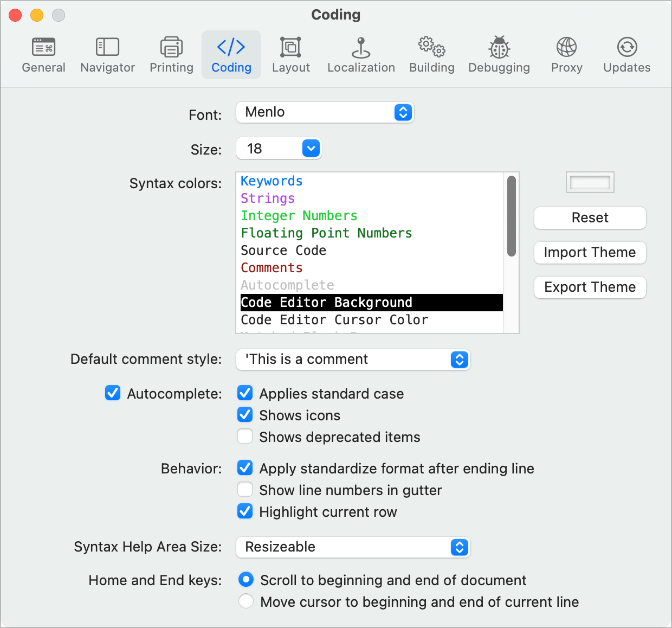Select Strings in syntax colors list

click(372, 198)
